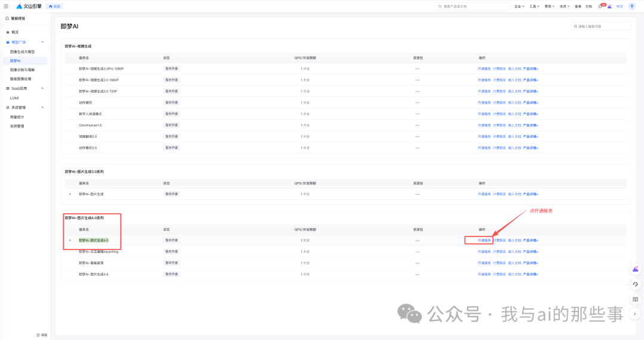Viewport: 644px width, 340px height.
Task: Click 开通服务 for 即梦AI-图片生成4.0
Action: tap(484, 241)
